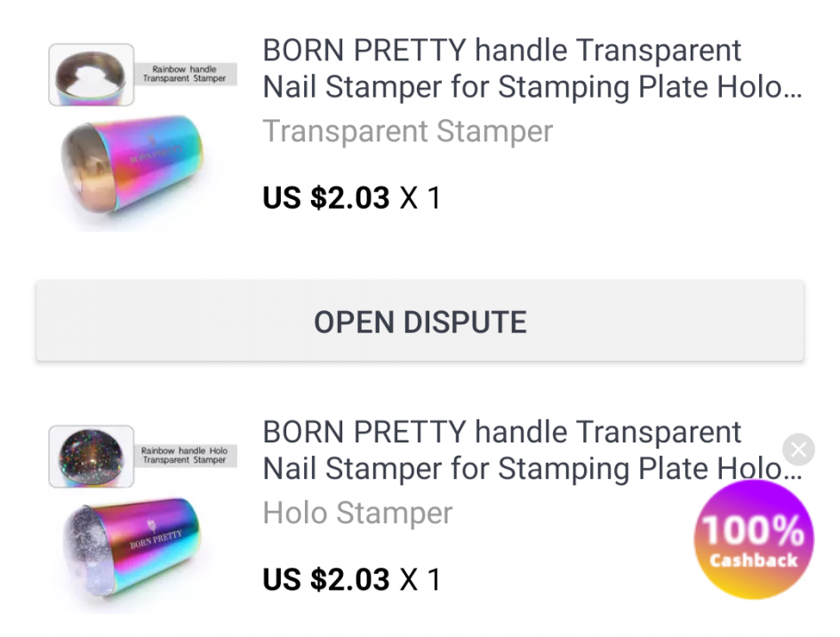Viewport: 840px width, 637px height.
Task: Tap the Transparent Stamper product image
Action: coord(133,169)
